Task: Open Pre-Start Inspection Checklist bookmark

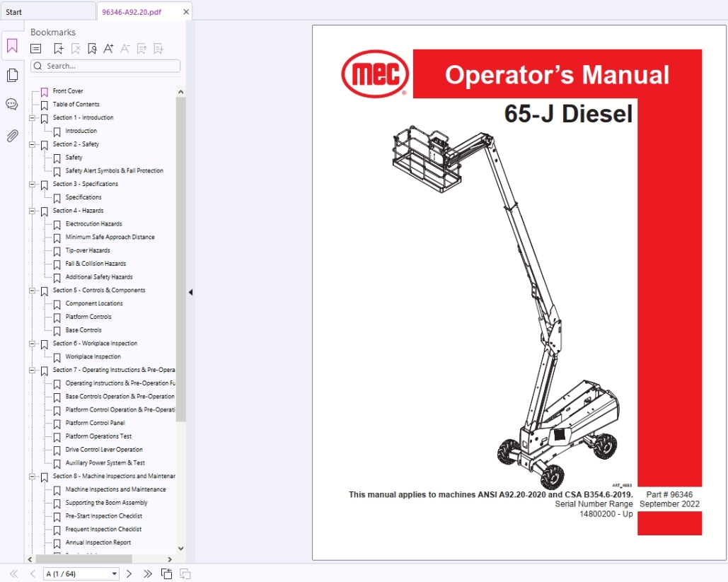Action: point(103,516)
